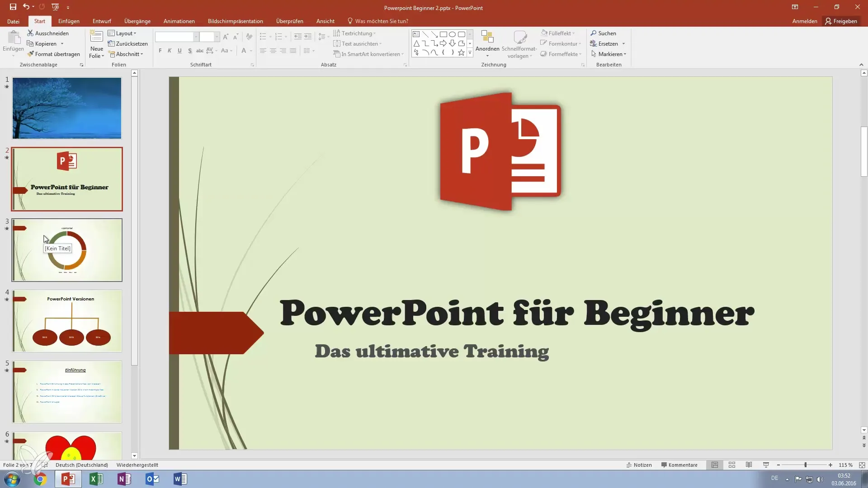868x488 pixels.
Task: Open Abschnitt section dropdown
Action: 126,54
